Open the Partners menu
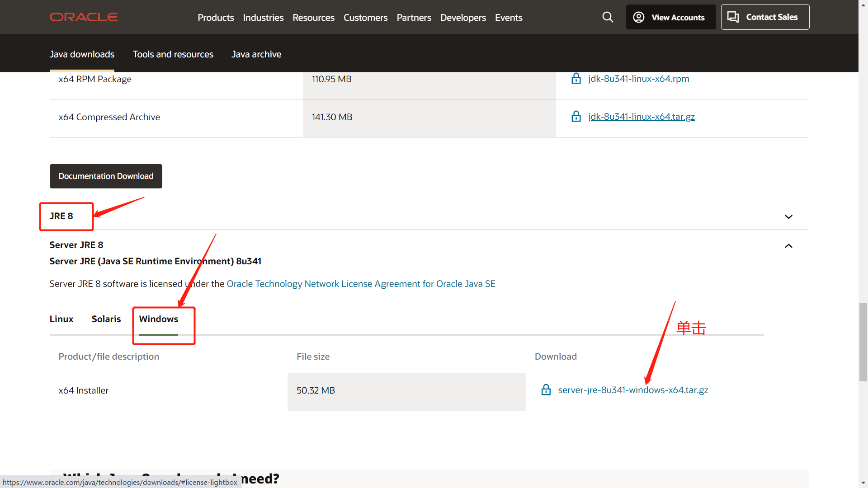 pos(414,18)
